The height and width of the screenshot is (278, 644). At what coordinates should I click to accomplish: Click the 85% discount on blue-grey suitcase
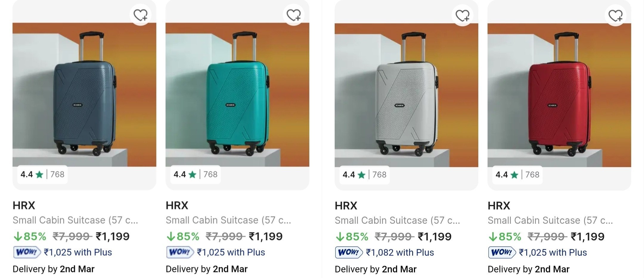pos(30,237)
